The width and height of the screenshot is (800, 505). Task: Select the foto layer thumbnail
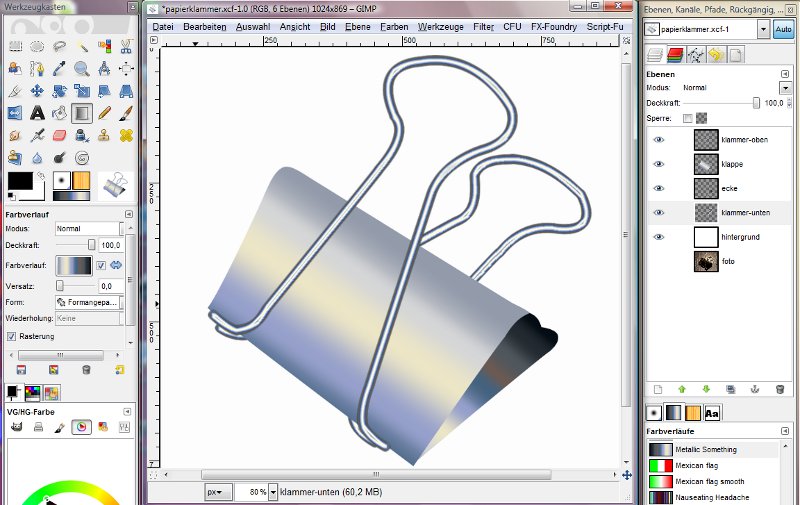tap(706, 261)
